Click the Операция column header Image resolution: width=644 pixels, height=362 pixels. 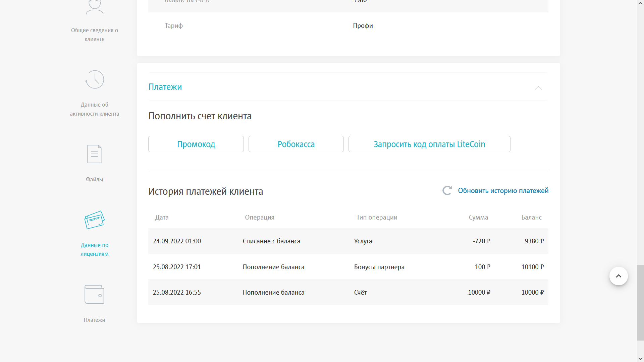click(x=260, y=218)
